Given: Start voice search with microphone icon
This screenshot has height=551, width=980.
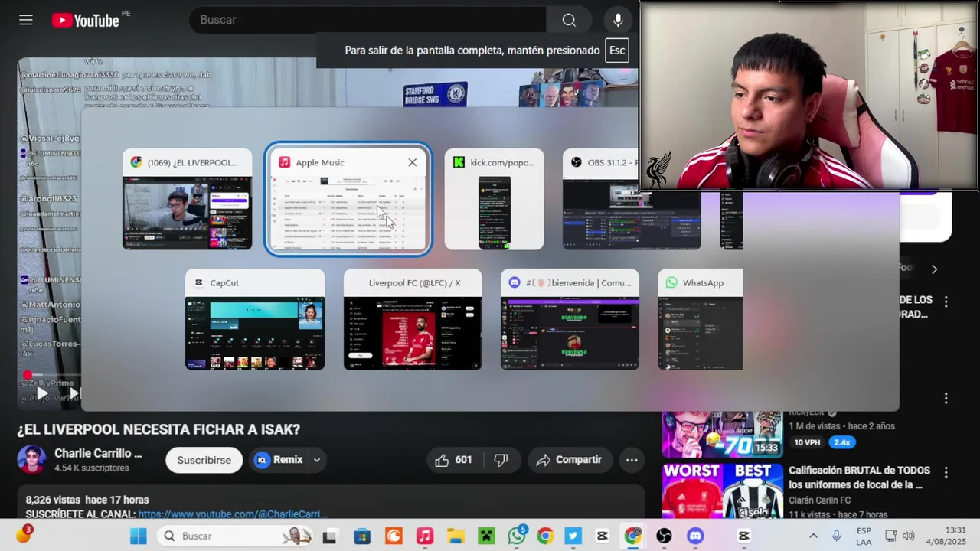Looking at the screenshot, I should (618, 20).
